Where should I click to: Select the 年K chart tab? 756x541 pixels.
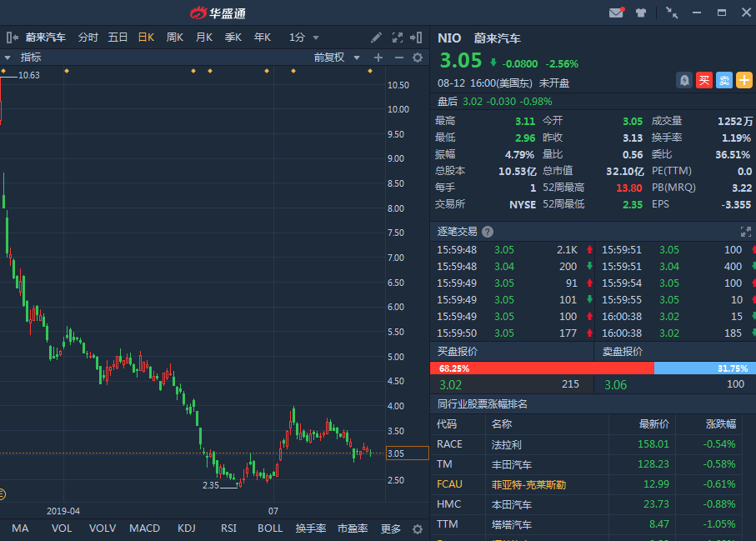[263, 38]
